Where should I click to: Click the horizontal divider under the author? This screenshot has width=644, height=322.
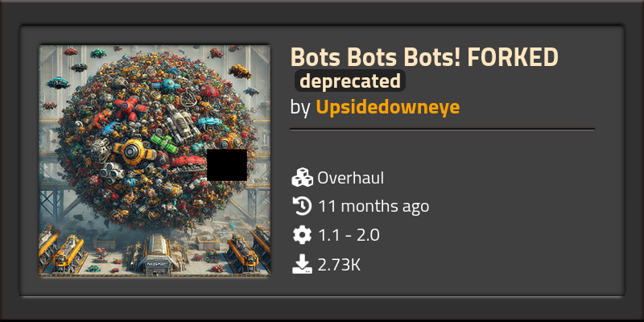[442, 130]
